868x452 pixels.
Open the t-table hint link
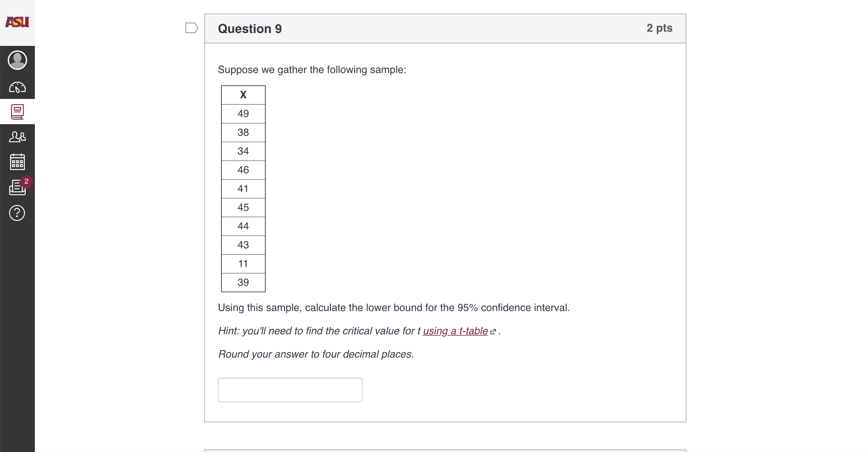[455, 331]
